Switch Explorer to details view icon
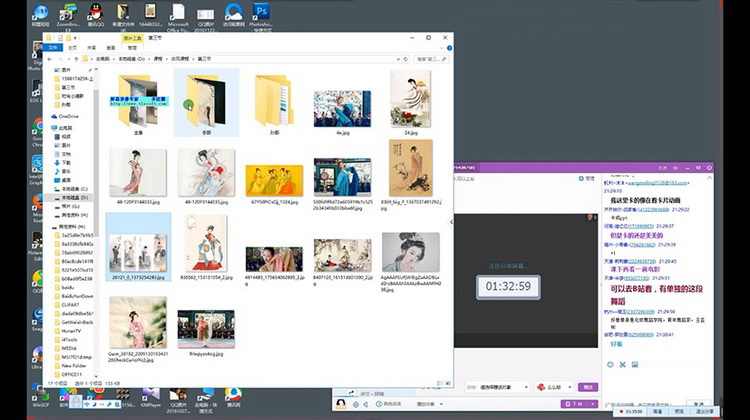The width and height of the screenshot is (750, 420). (x=440, y=383)
